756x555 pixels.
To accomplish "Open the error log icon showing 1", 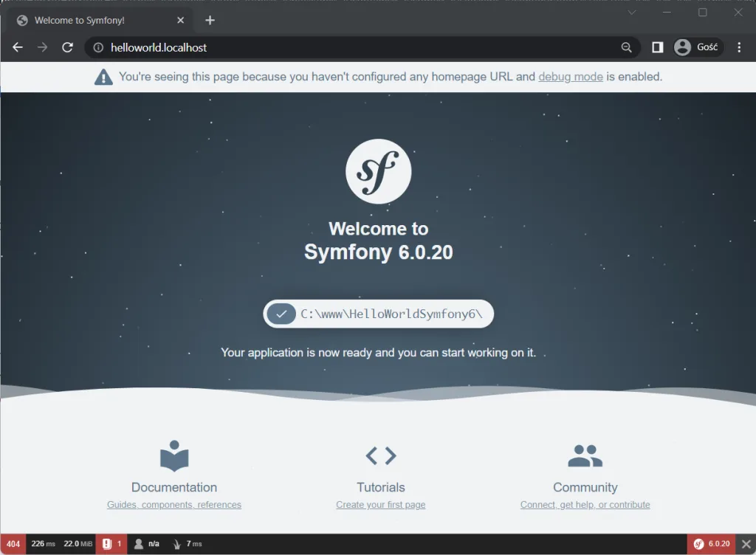I will (x=111, y=544).
